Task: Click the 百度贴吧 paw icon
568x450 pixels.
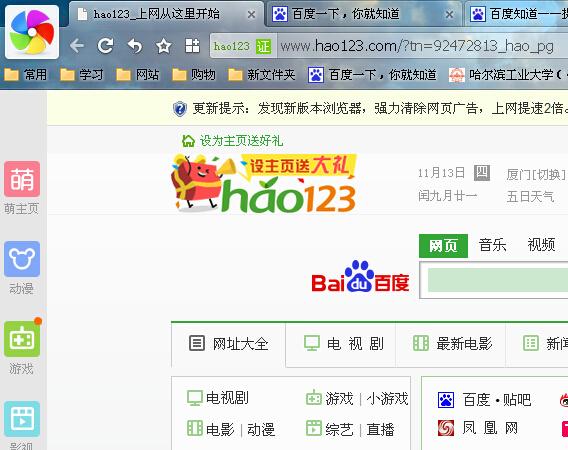Action: click(446, 400)
